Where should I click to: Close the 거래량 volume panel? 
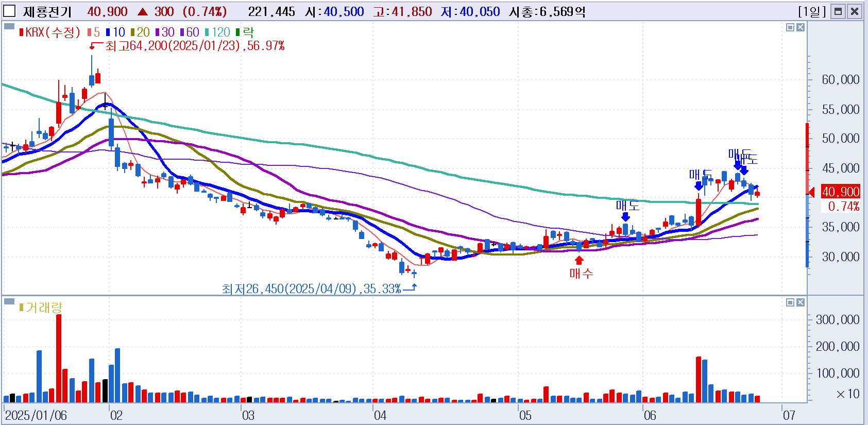coord(801,302)
